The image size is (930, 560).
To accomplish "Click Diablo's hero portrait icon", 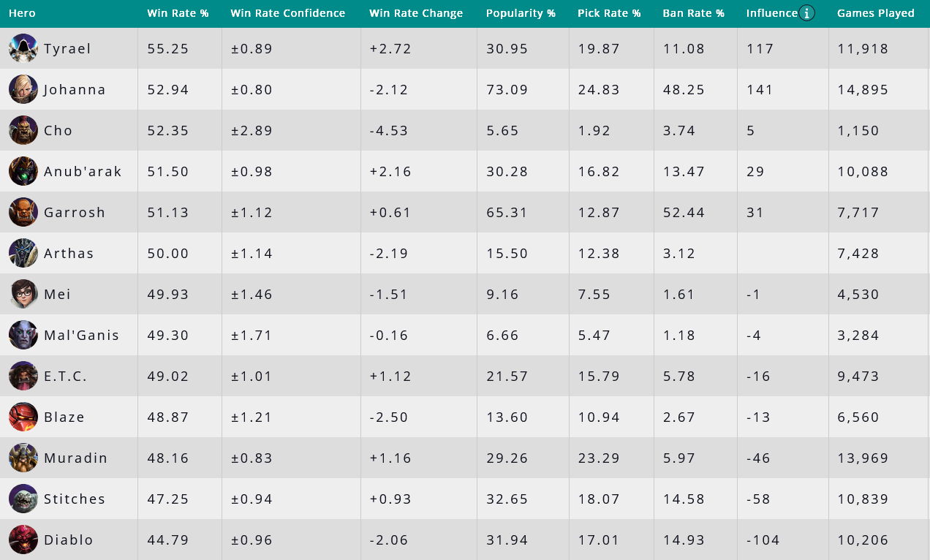I will click(x=23, y=540).
